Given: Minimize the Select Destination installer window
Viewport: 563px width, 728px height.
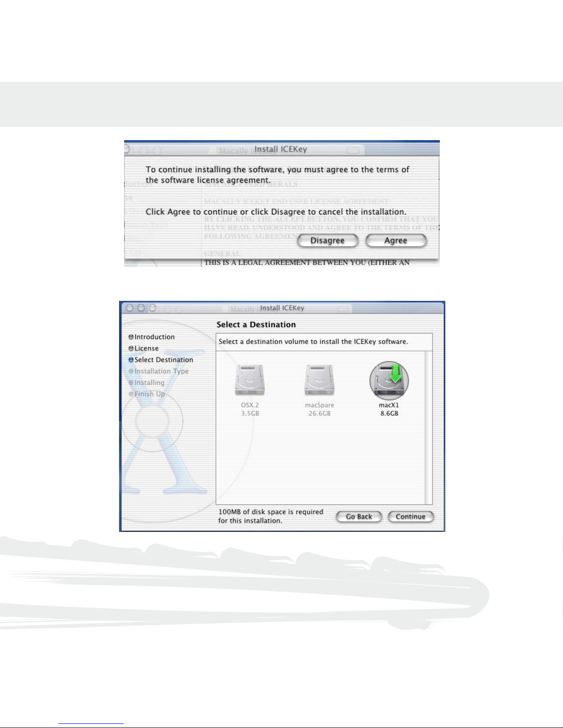Looking at the screenshot, I should pyautogui.click(x=141, y=308).
